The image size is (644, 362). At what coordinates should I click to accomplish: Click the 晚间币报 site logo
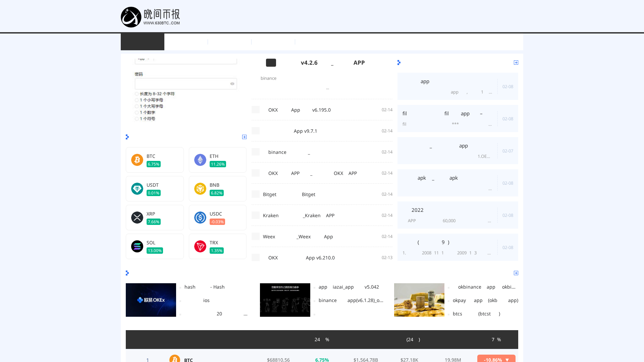click(x=150, y=17)
